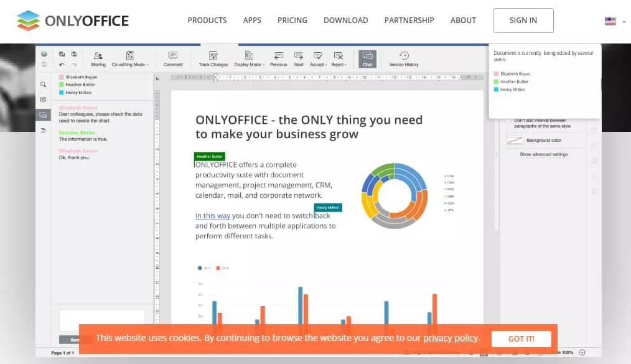631x364 pixels.
Task: Click Heather Butler name in popup list
Action: tap(514, 82)
